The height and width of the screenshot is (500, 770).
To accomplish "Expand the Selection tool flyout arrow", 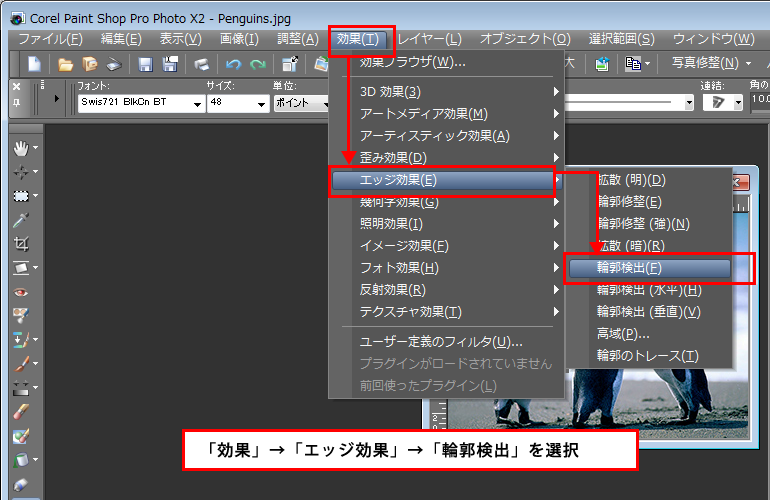I will [x=35, y=195].
